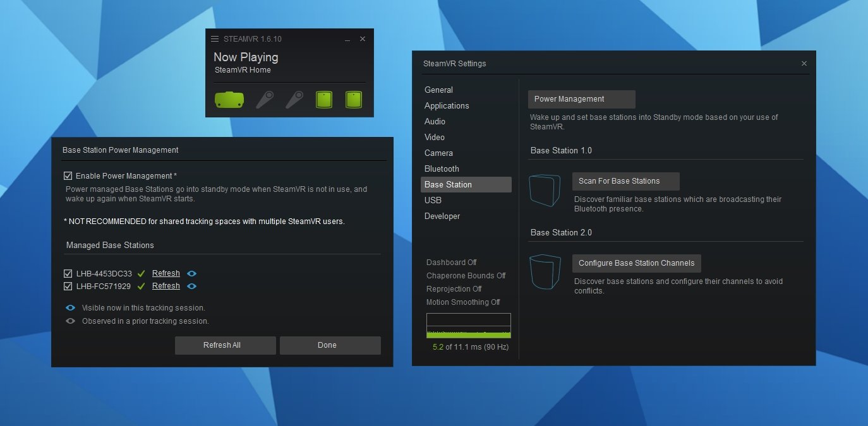Toggle Chaperone Bounds Off setting

coord(466,276)
